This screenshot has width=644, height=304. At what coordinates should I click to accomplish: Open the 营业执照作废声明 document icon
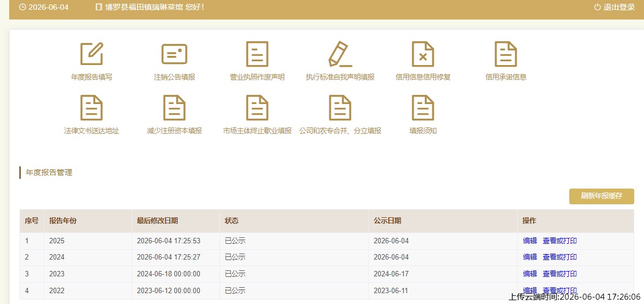point(257,54)
